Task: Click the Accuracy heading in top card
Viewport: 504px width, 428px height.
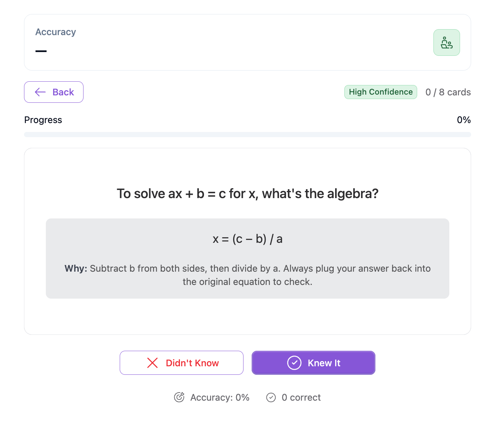Action: point(56,32)
